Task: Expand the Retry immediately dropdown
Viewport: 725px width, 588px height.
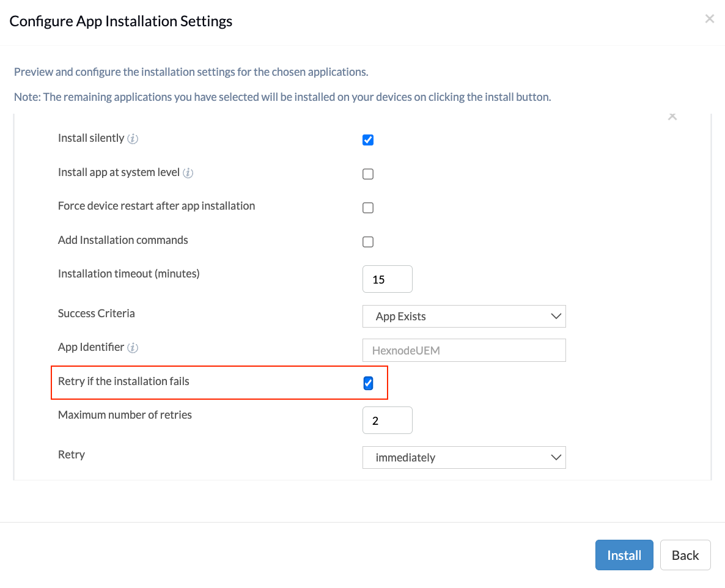Action: pos(464,458)
